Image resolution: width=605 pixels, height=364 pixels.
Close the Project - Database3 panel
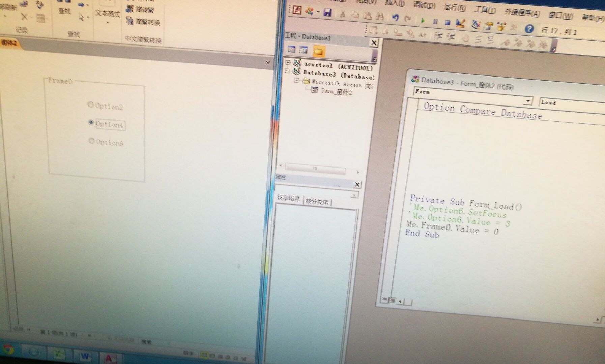(x=374, y=43)
